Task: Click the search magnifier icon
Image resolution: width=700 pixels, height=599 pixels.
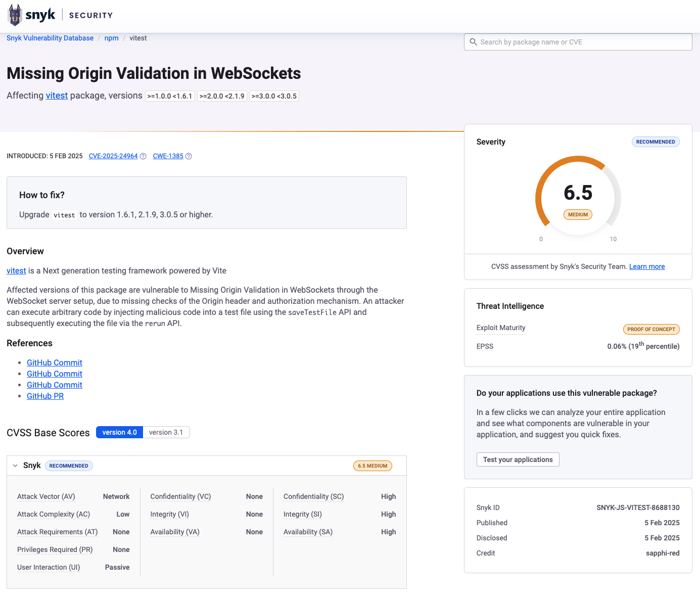Action: click(473, 42)
